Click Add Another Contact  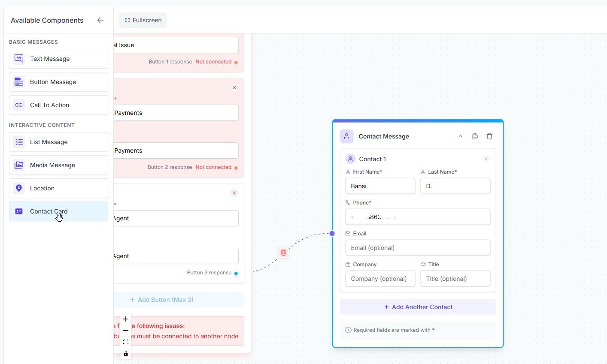click(418, 307)
